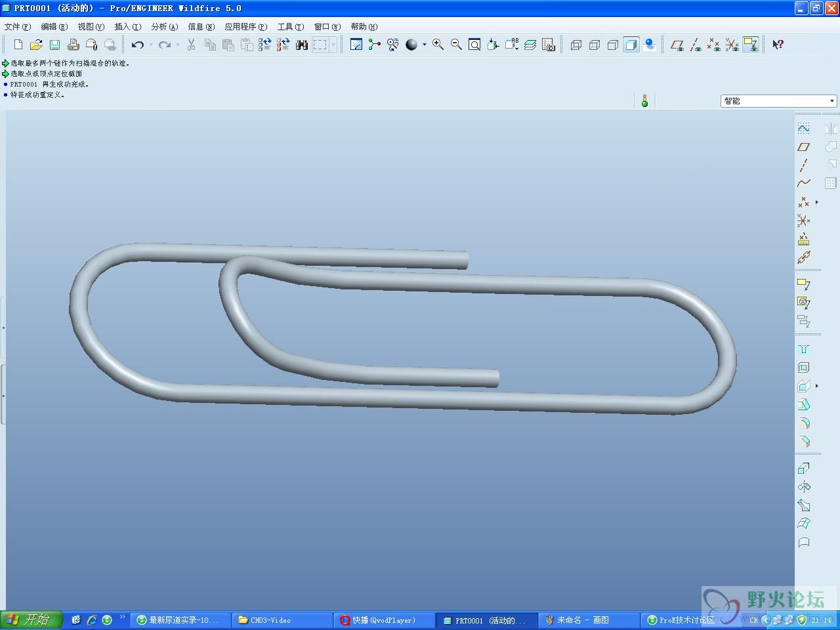Viewport: 840px width, 630px height.
Task: Toggle annotation element display
Action: tap(751, 45)
